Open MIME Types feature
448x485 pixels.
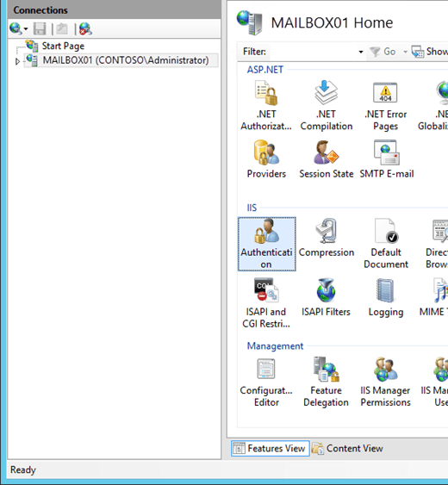(433, 297)
